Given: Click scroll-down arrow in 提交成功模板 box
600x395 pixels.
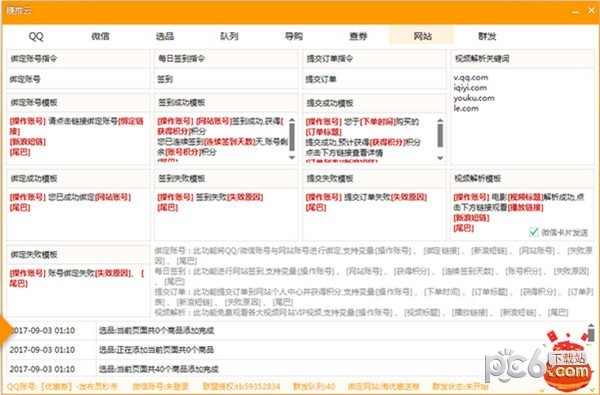Looking at the screenshot, I should tap(440, 158).
